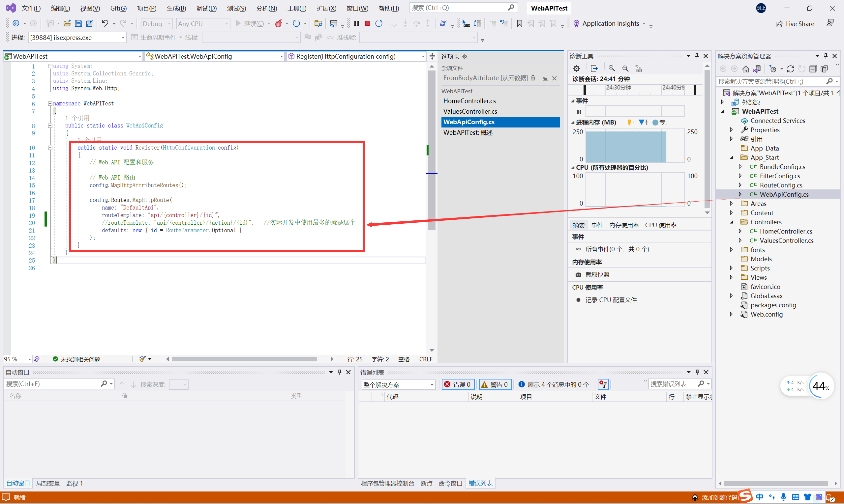Collapse the Controllers folder node
Screen dimensions: 844x504
pyautogui.click(x=732, y=222)
